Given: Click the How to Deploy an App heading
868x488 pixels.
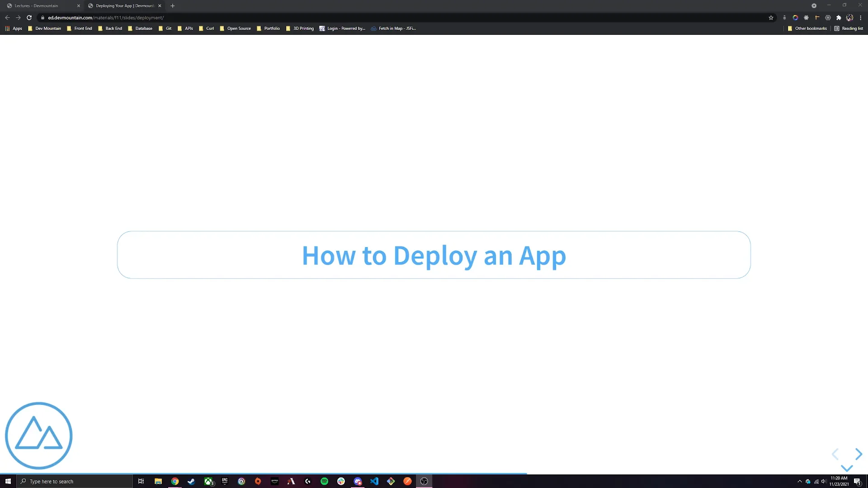Looking at the screenshot, I should click(434, 255).
